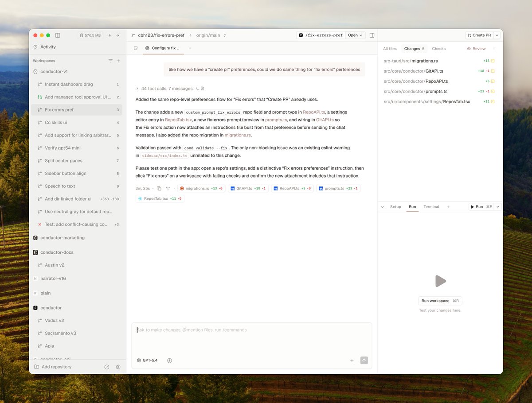Open the migrations.rs file chip

201,189
